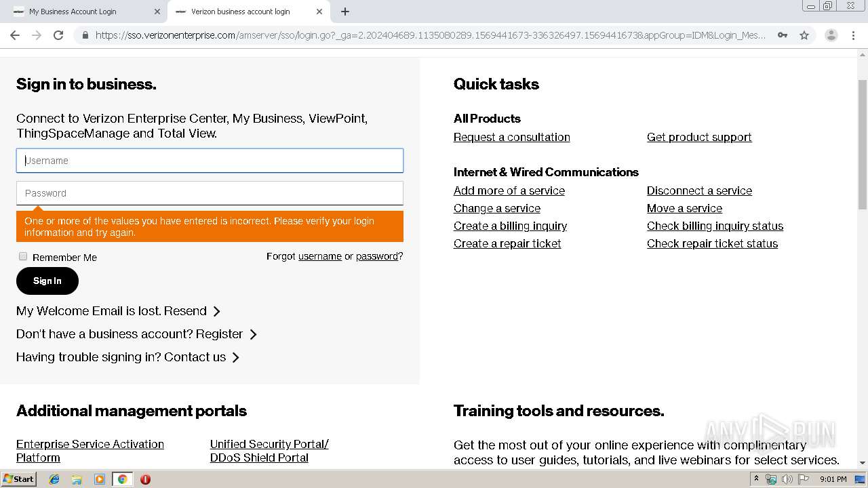Click the Quick tasks heading
868x488 pixels.
496,84
